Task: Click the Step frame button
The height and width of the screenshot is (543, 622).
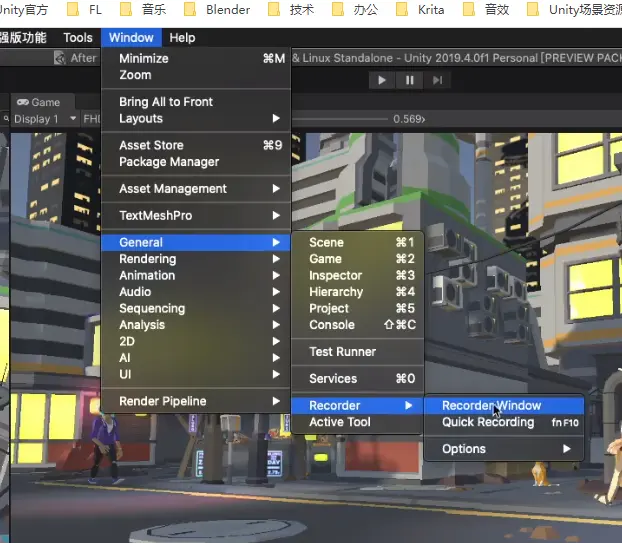Action: (437, 81)
